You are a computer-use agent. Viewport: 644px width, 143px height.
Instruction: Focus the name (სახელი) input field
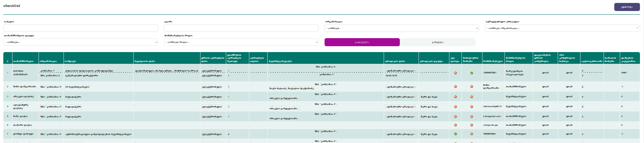point(81,28)
